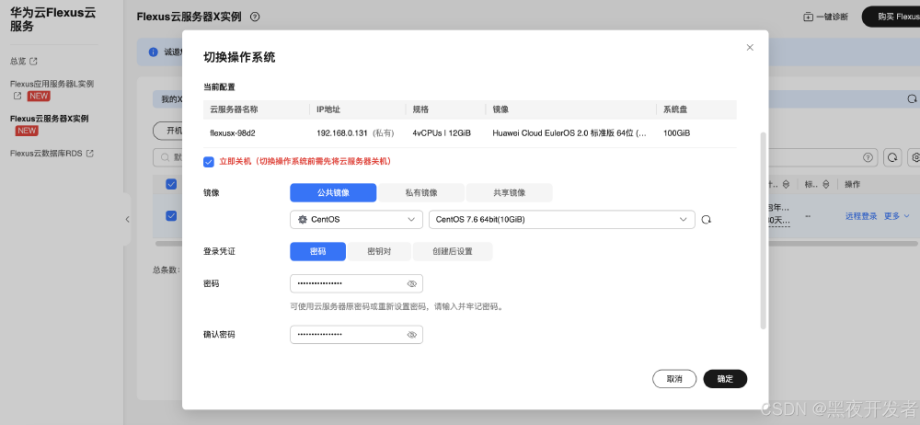Click the search magnifier icon in background list
Viewport: 920px width, 425px height.
point(165,157)
